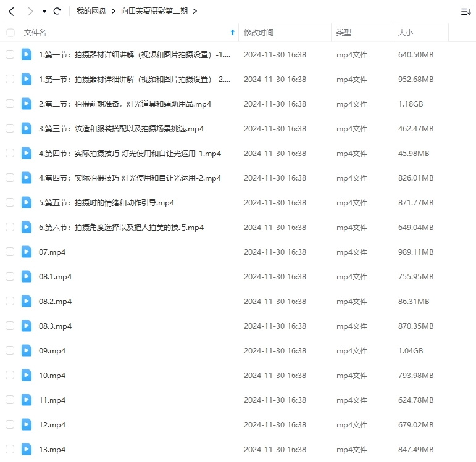
Task: Click the 09.mp4 video icon
Action: click(27, 351)
